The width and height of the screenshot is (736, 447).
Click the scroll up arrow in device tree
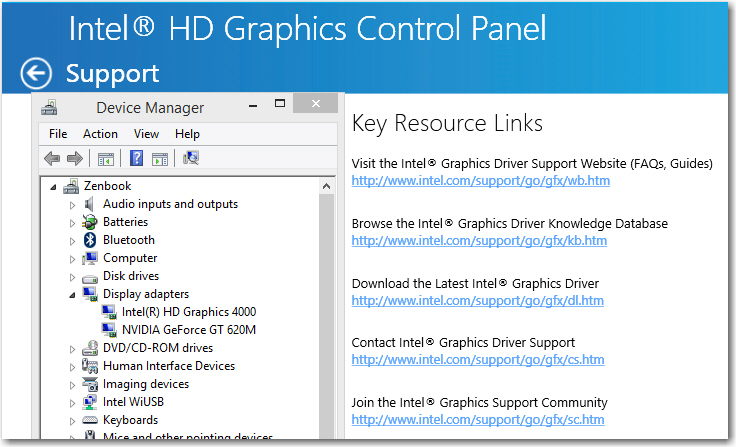point(327,186)
